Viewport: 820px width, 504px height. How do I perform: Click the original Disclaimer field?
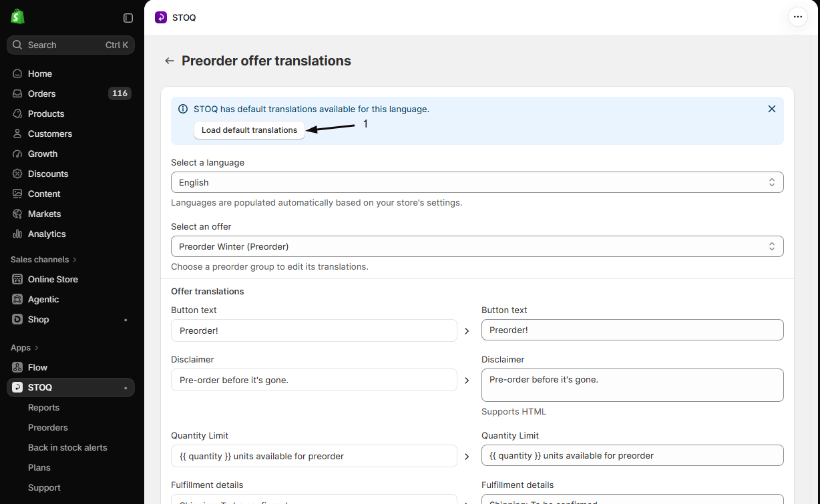pos(314,380)
